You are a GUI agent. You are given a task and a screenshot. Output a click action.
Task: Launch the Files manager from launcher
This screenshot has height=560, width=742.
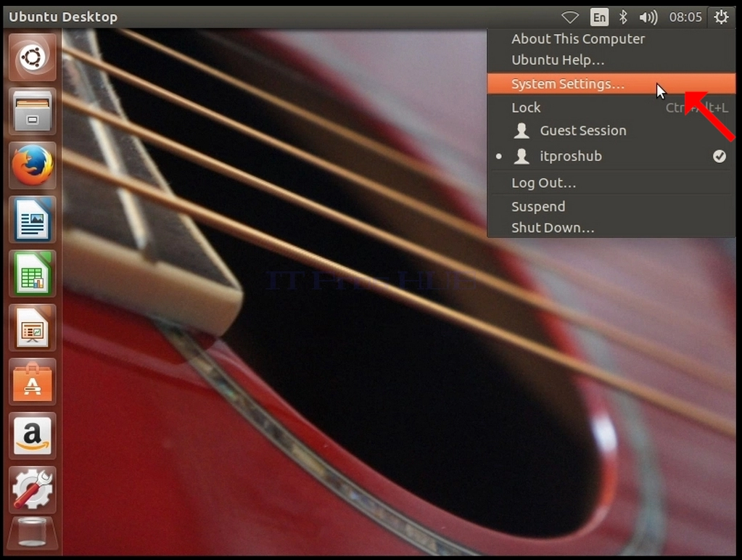(x=32, y=112)
